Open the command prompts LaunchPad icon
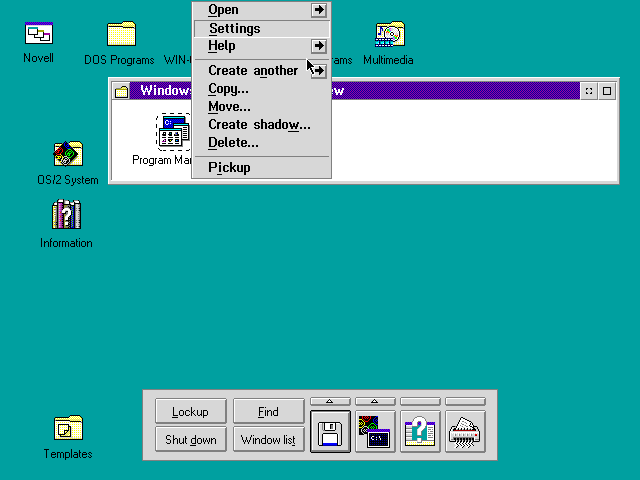The width and height of the screenshot is (640, 480). 375,432
